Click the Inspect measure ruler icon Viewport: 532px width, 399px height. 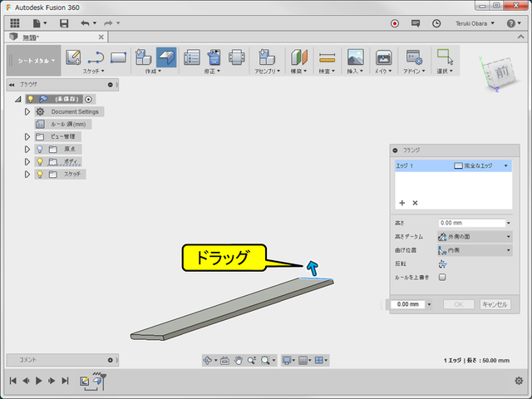327,58
